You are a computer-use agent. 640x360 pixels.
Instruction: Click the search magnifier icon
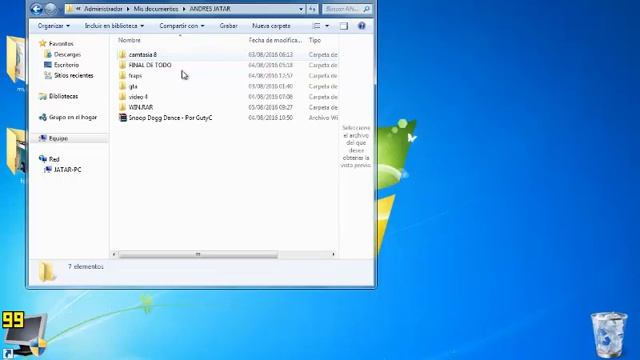pyautogui.click(x=367, y=9)
